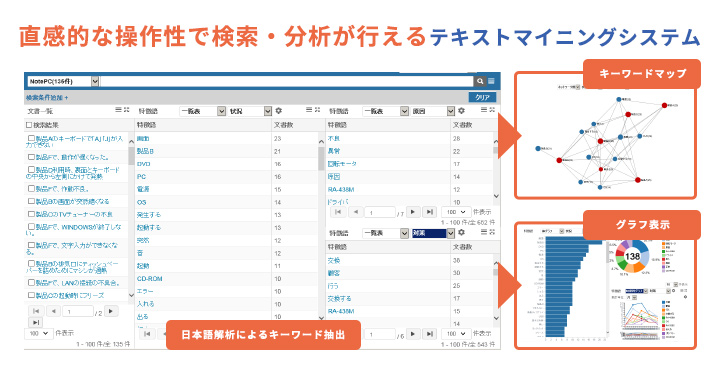This screenshot has width=720, height=375.
Task: Open the 一覧表 dropdown in the 対策 panel
Action: point(385,233)
